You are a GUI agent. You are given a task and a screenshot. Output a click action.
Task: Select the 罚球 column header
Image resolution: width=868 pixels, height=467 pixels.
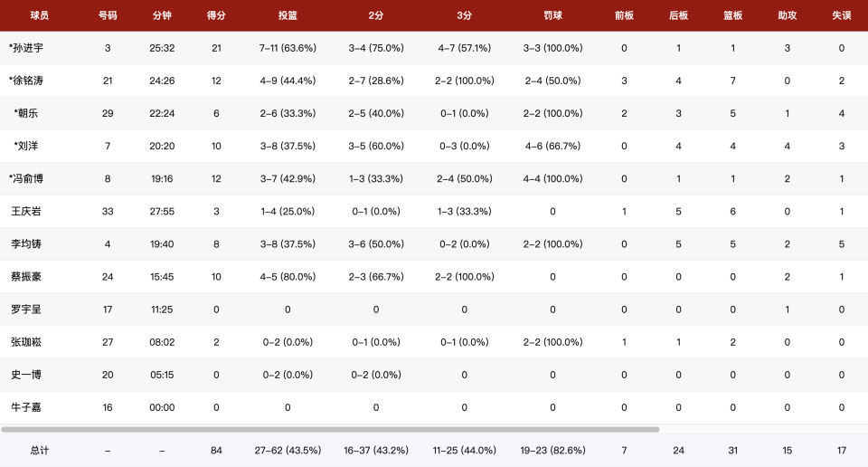552,15
